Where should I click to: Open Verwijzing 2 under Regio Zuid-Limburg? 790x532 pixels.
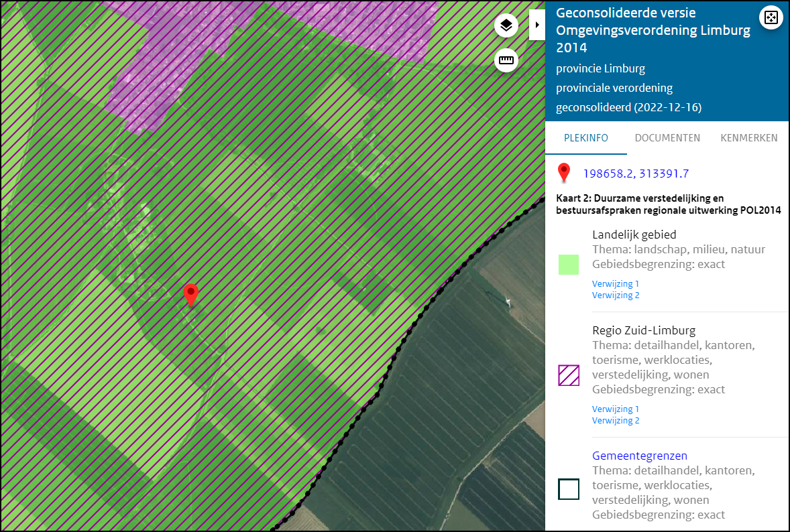[615, 420]
